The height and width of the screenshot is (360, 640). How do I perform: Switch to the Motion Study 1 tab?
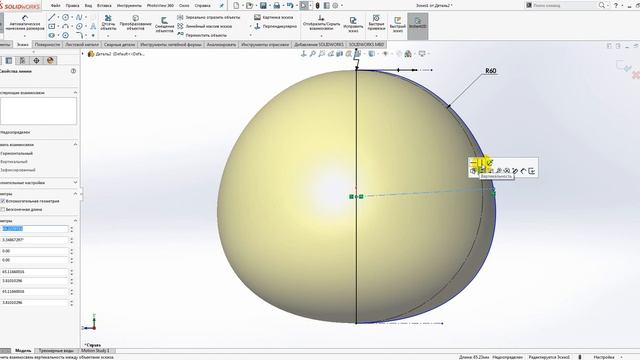point(95,351)
